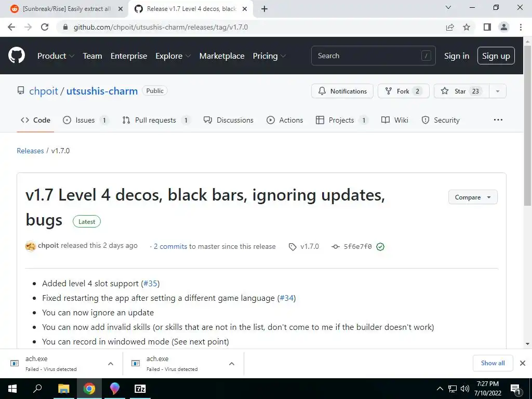Open Chrome three-dot menu
Viewport: 532px width, 399px height.
click(x=521, y=27)
